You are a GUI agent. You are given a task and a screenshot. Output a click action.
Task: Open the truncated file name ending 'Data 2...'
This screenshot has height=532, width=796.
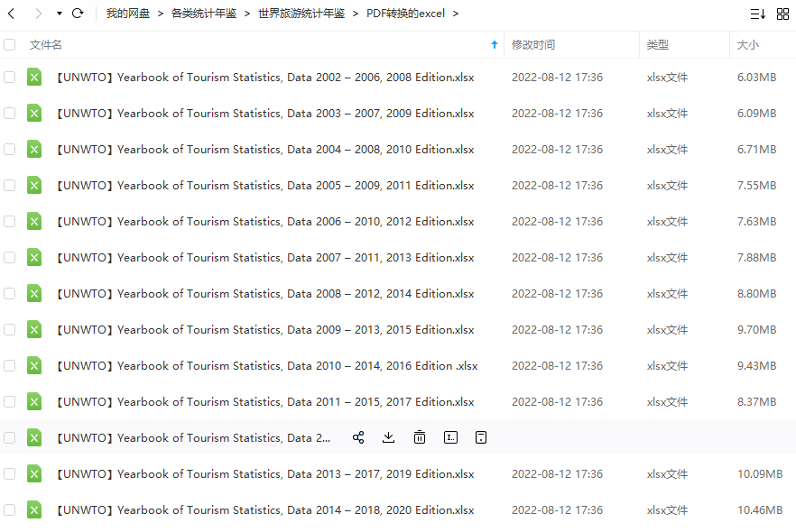tap(193, 437)
